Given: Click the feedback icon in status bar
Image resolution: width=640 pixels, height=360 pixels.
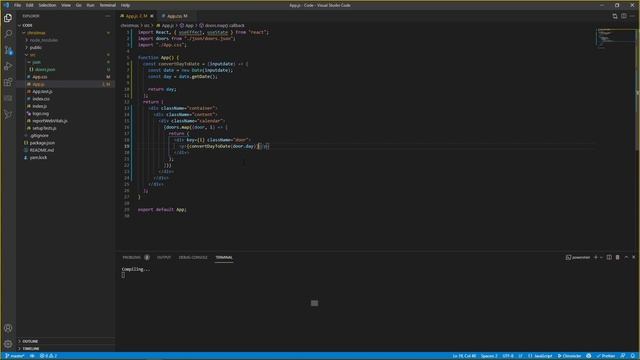Looking at the screenshot, I should click(x=623, y=356).
